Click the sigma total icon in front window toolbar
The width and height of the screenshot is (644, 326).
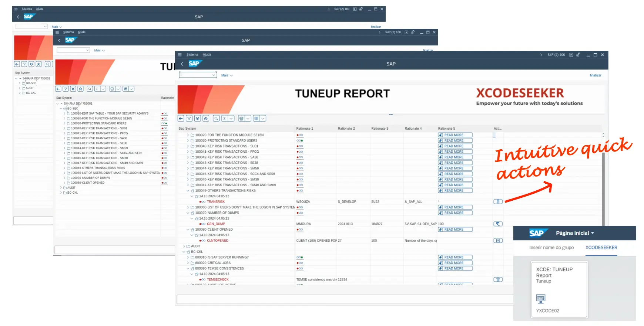[x=225, y=118]
